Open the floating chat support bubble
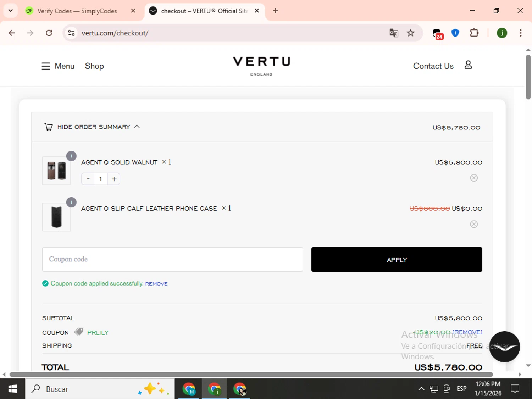 pos(504,347)
